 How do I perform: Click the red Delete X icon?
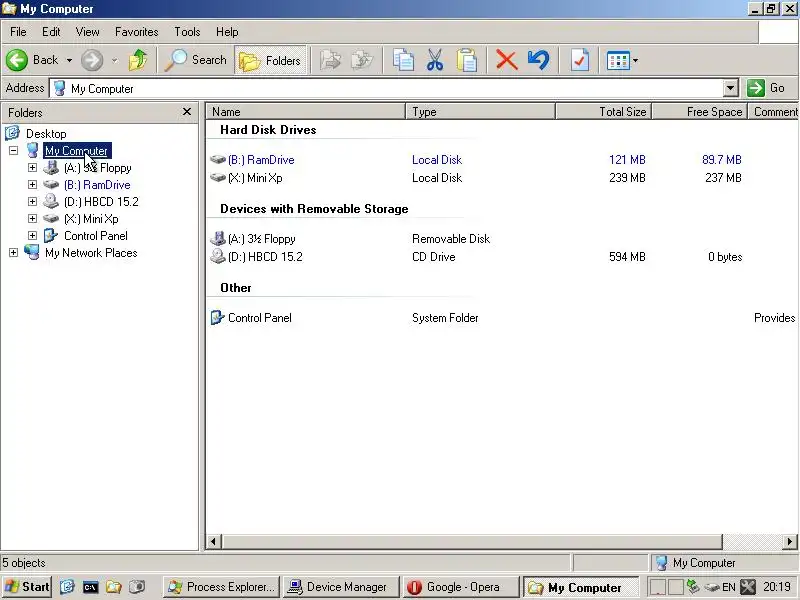(x=507, y=60)
